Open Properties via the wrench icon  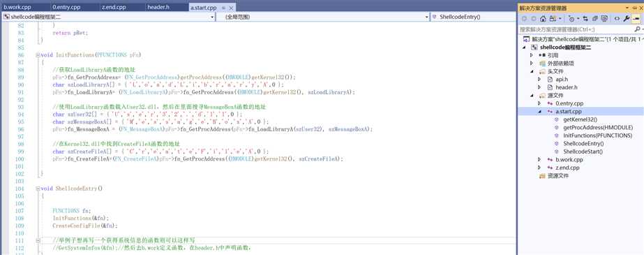tap(627, 19)
